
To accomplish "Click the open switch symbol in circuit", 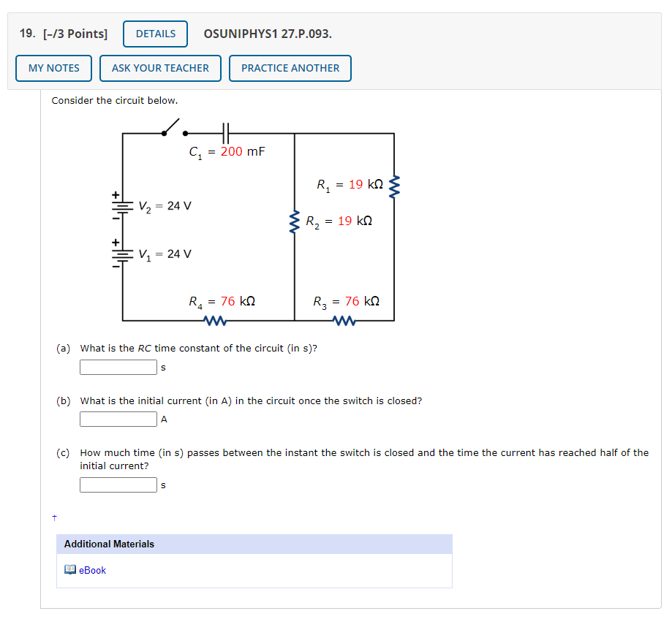I will click(x=175, y=128).
